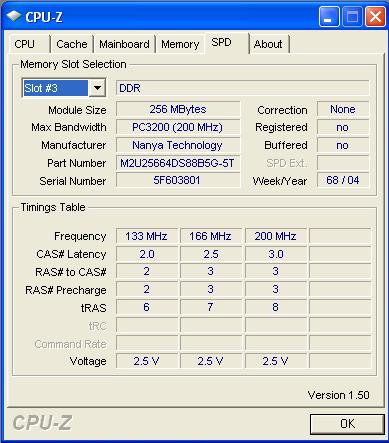Click the 200 MHz timings frequency cell
Screen dimensions: 389x443
pyautogui.click(x=276, y=236)
